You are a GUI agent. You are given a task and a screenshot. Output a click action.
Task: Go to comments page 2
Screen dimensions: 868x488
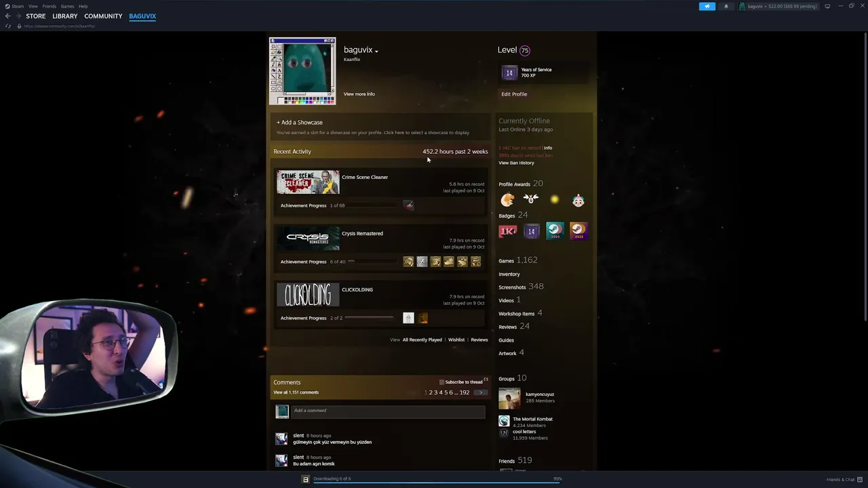click(x=431, y=392)
